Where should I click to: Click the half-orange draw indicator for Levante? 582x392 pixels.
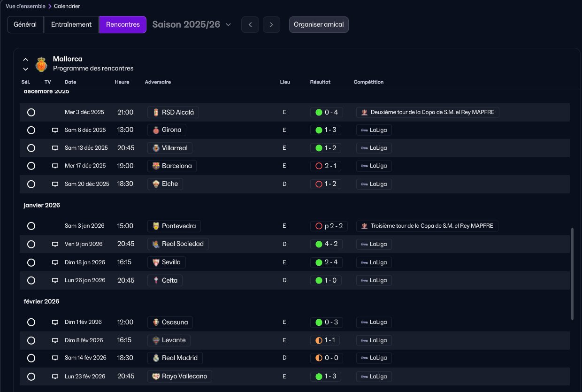319,340
